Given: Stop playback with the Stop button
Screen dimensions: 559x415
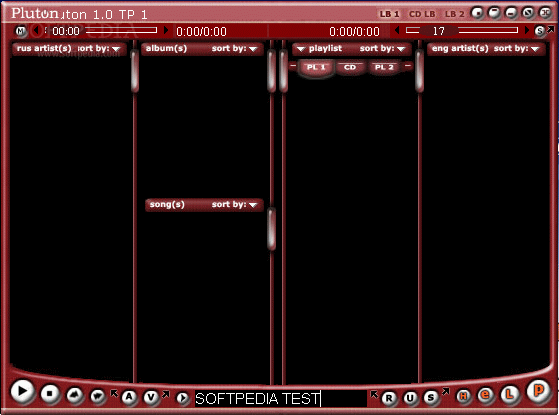Looking at the screenshot, I should point(50,394).
